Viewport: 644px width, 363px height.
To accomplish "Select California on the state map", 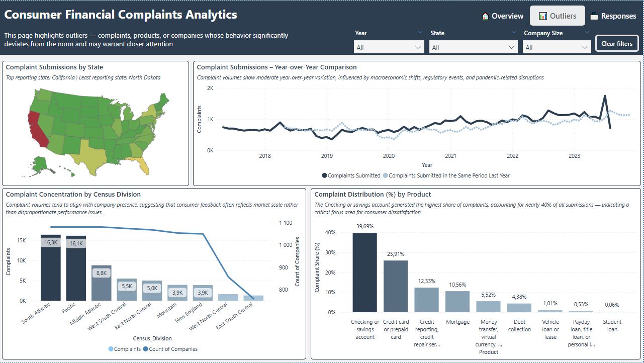I will pyautogui.click(x=37, y=128).
